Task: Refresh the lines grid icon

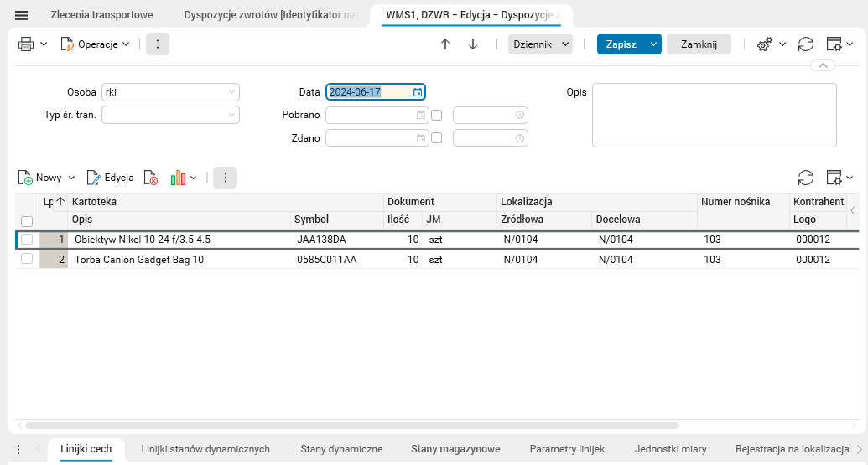Action: pos(806,178)
